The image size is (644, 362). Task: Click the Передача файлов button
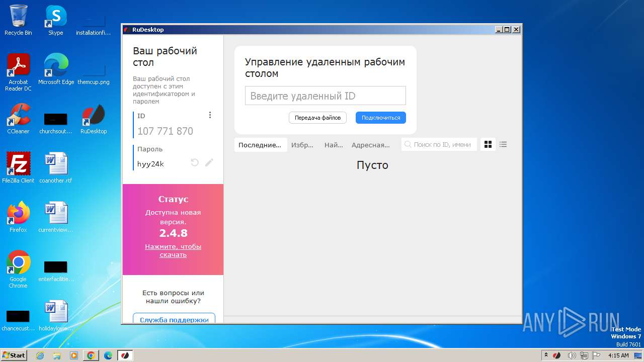coord(317,118)
